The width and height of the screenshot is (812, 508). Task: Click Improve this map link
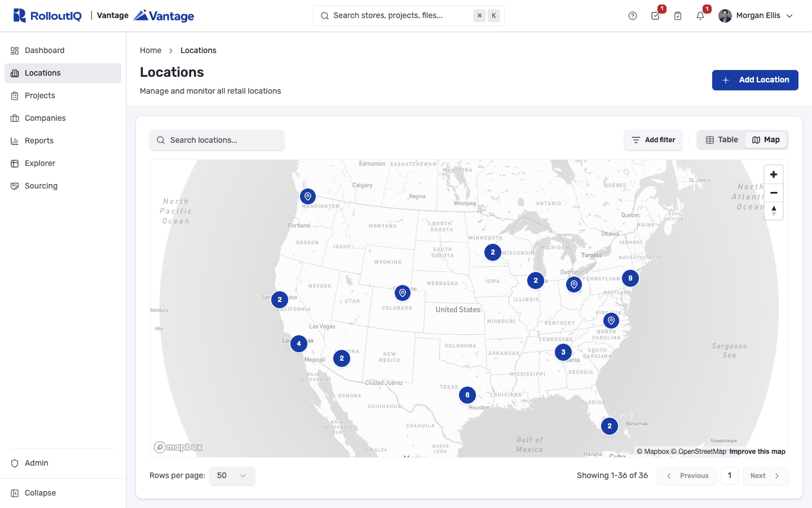click(x=757, y=452)
